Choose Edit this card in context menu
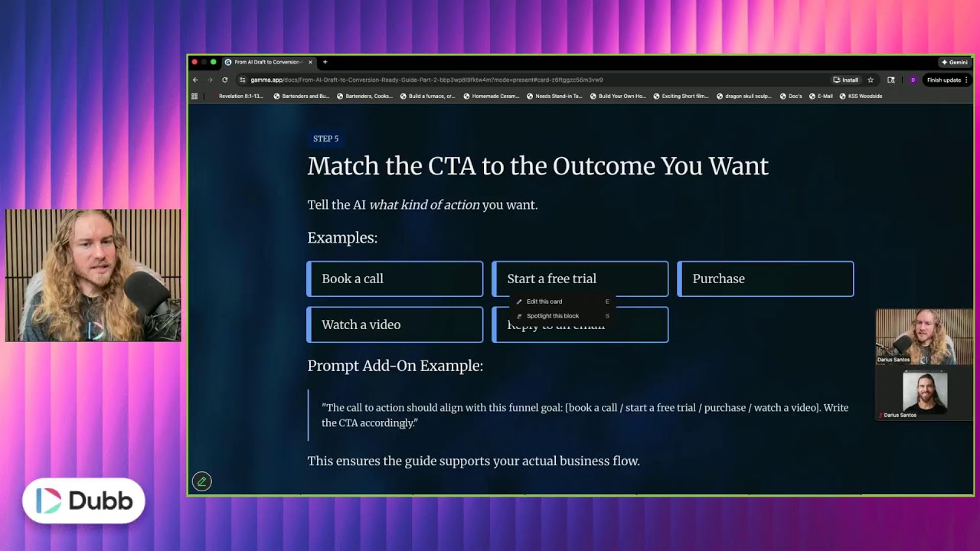Viewport: 980px width, 551px height. (x=563, y=302)
